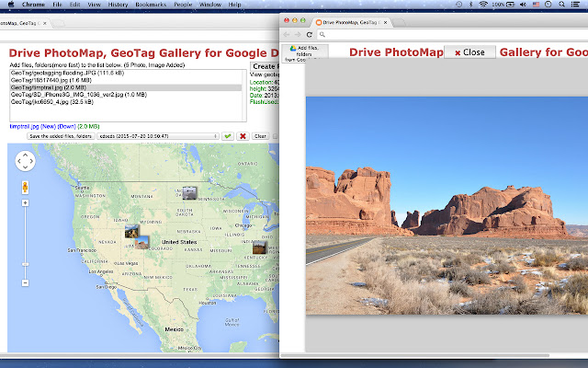Open the Apple menu
The height and width of the screenshot is (368, 588).
[11, 5]
